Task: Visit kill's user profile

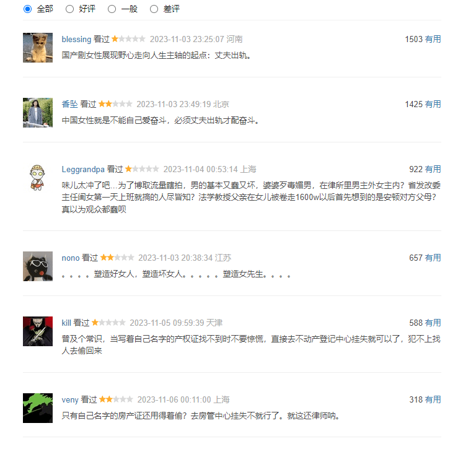Action: pos(66,323)
